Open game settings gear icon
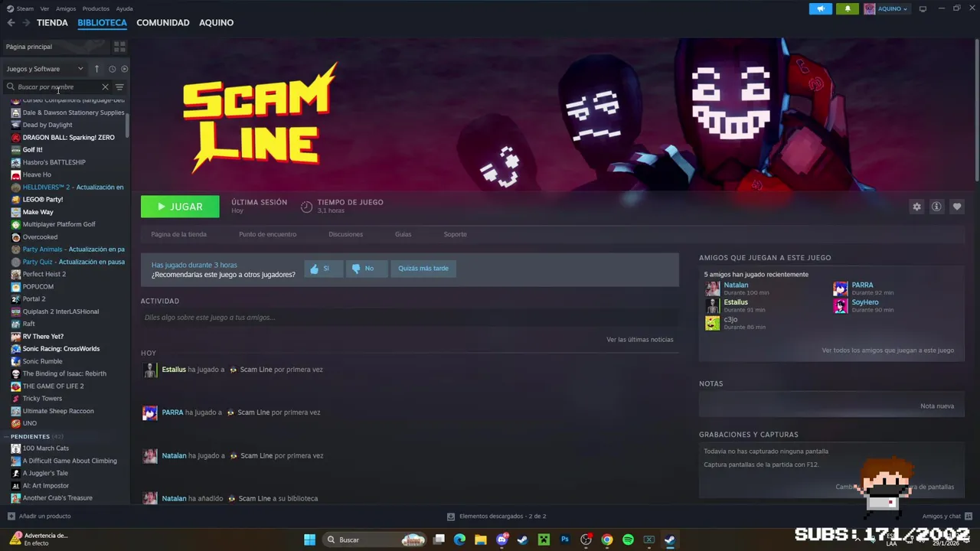 tap(916, 207)
